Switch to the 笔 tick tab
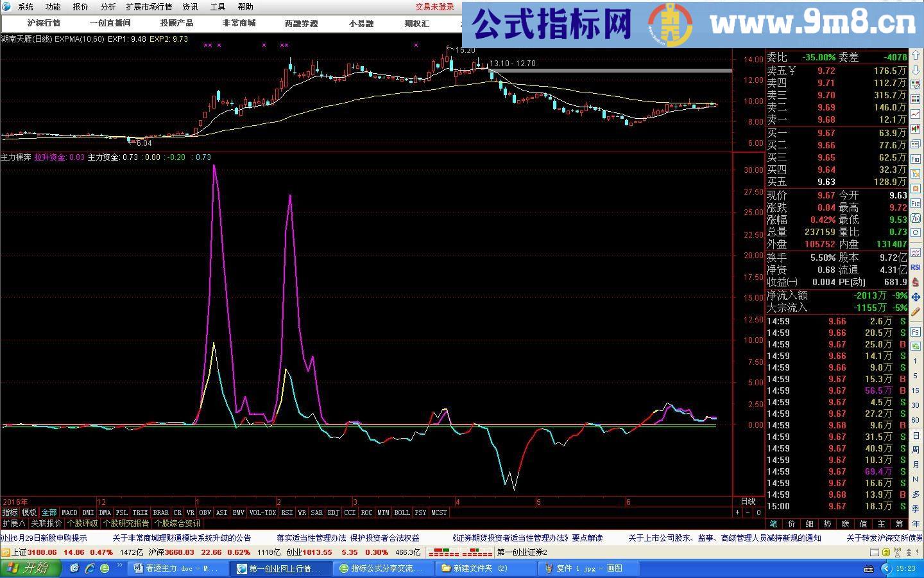This screenshot has height=578, width=924. (x=774, y=524)
